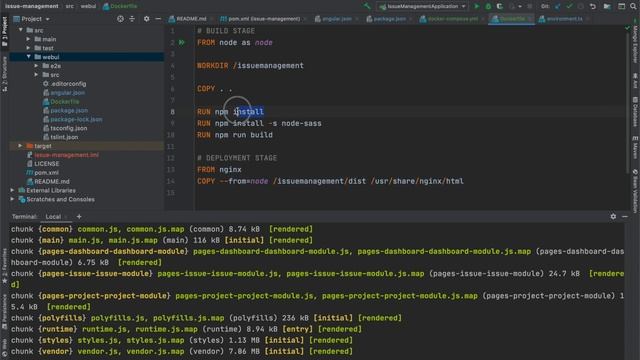Click the locate-in-project target icon
640x360 pixels.
point(120,19)
